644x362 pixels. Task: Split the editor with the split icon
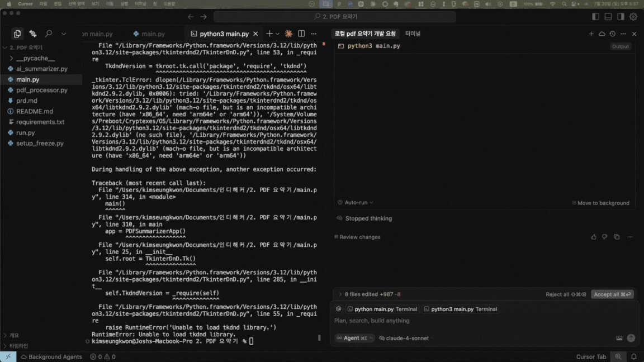301,34
